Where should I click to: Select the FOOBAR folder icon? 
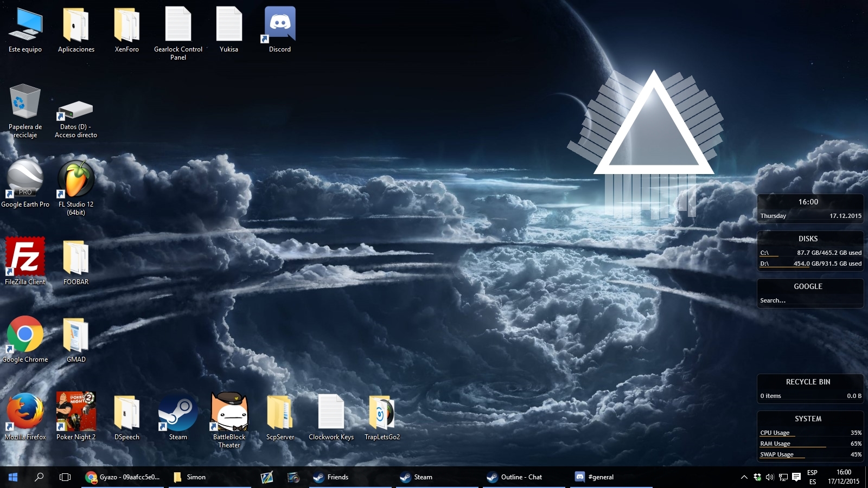click(x=76, y=256)
